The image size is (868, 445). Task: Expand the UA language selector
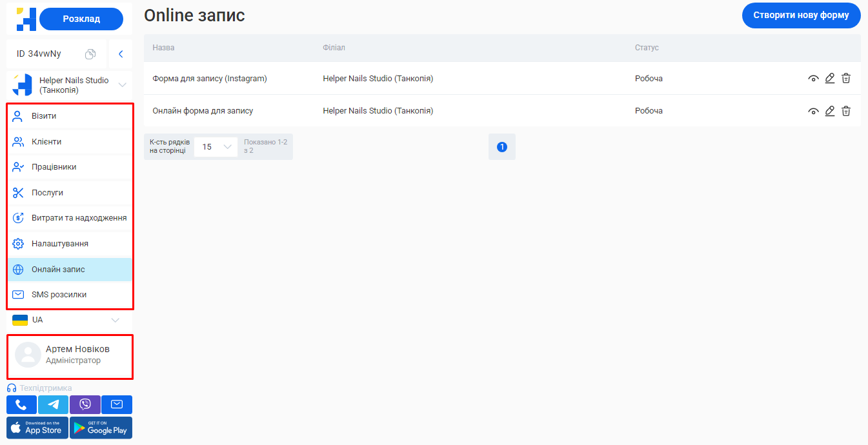click(116, 320)
